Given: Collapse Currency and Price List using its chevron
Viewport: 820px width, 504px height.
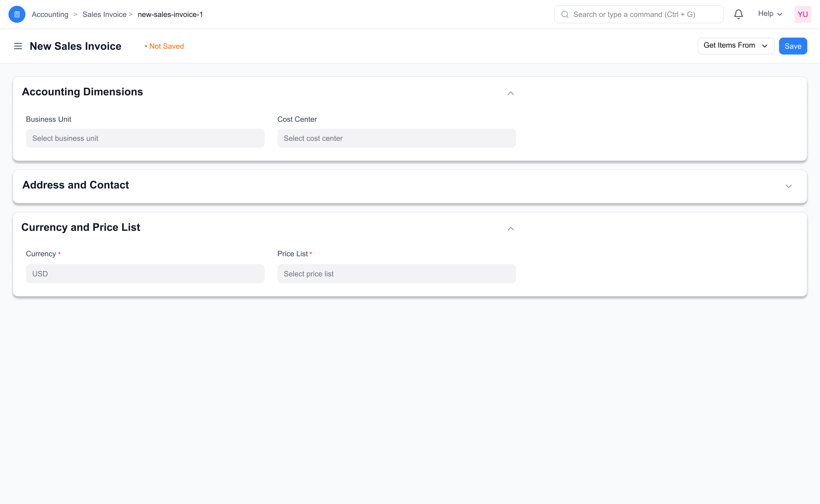Looking at the screenshot, I should point(511,229).
